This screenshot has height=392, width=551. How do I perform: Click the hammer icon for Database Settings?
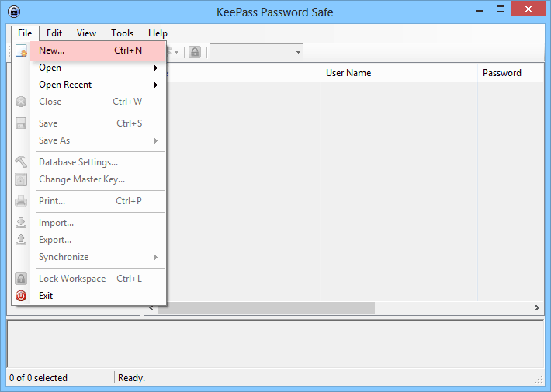tap(21, 162)
